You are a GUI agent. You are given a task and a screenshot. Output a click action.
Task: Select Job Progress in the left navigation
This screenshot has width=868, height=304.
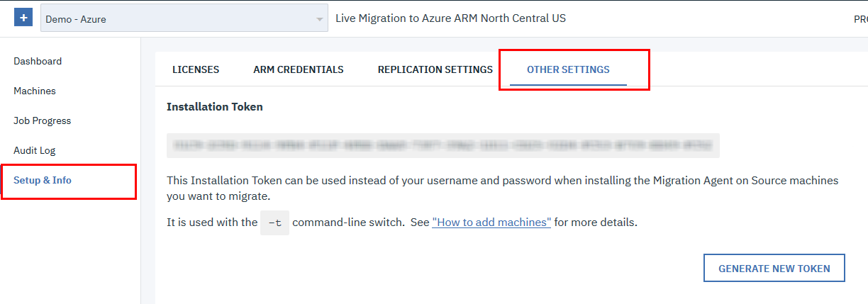click(43, 120)
